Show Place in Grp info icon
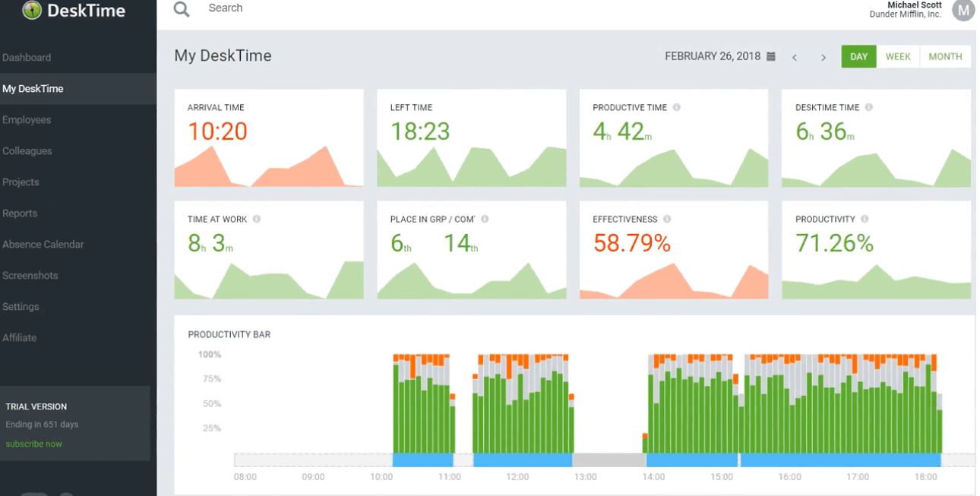Image resolution: width=980 pixels, height=496 pixels. pyautogui.click(x=485, y=220)
